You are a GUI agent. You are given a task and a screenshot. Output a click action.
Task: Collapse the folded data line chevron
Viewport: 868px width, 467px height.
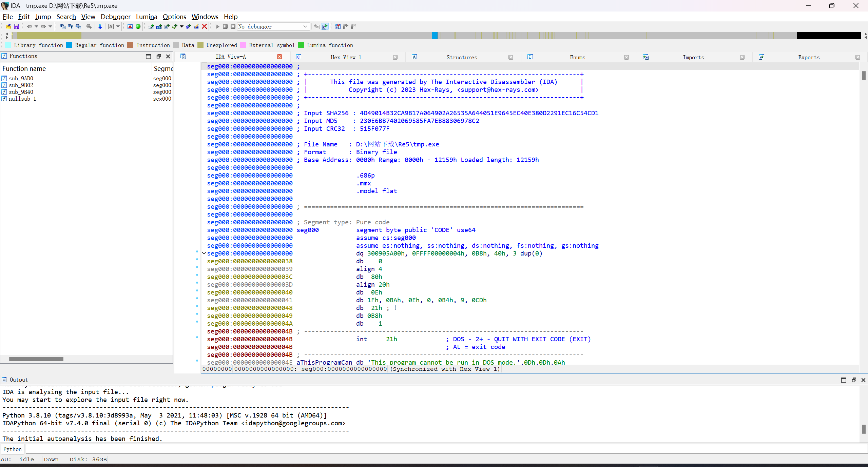point(204,253)
